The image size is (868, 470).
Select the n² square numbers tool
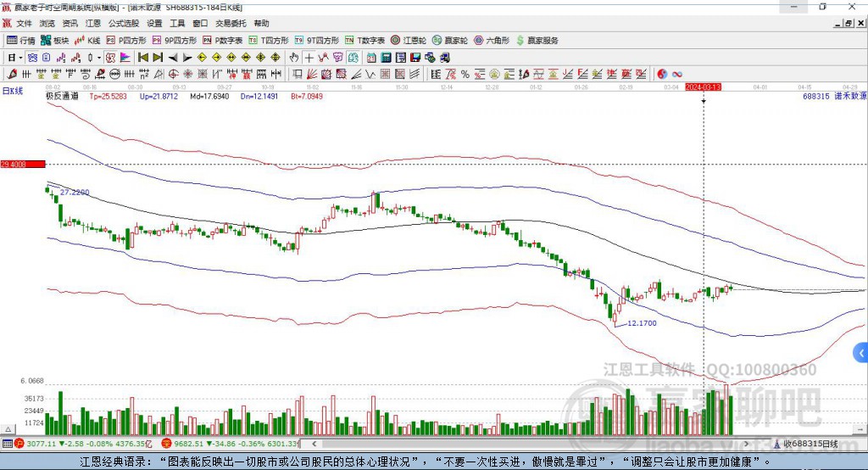144,75
